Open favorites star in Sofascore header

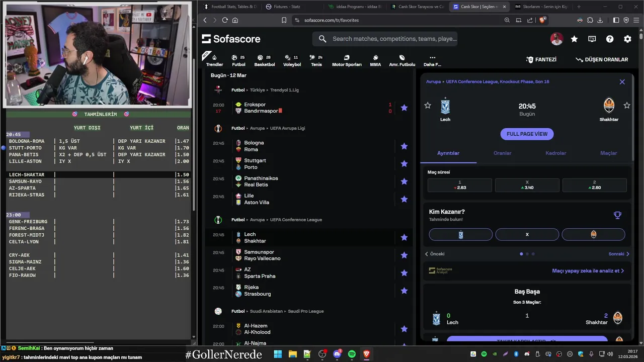click(574, 39)
